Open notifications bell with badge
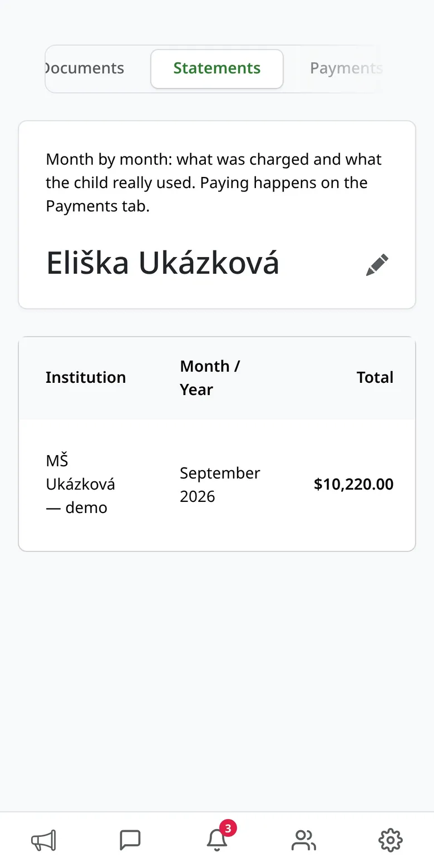 pos(217,840)
